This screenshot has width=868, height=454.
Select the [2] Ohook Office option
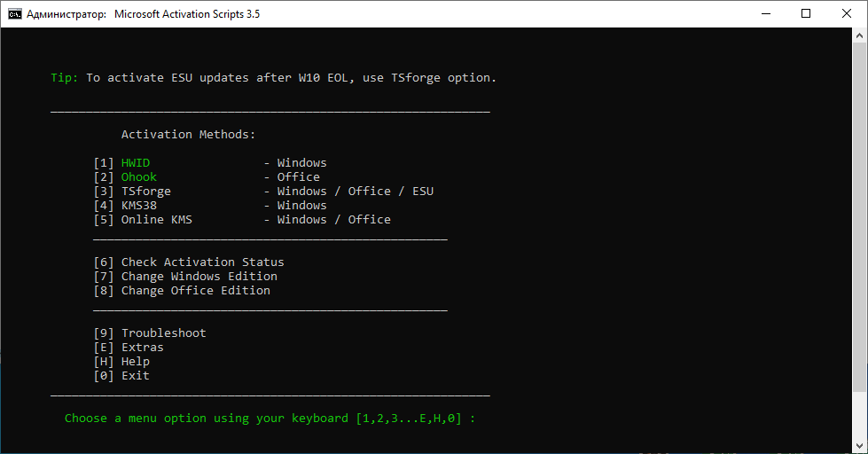point(138,177)
